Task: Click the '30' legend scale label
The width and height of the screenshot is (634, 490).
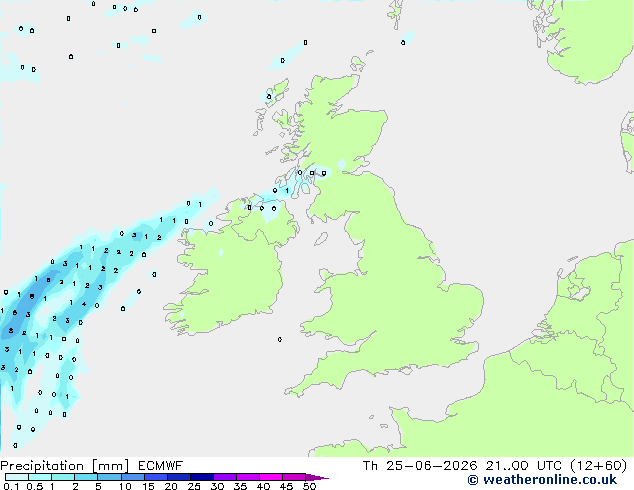Action: [x=217, y=486]
